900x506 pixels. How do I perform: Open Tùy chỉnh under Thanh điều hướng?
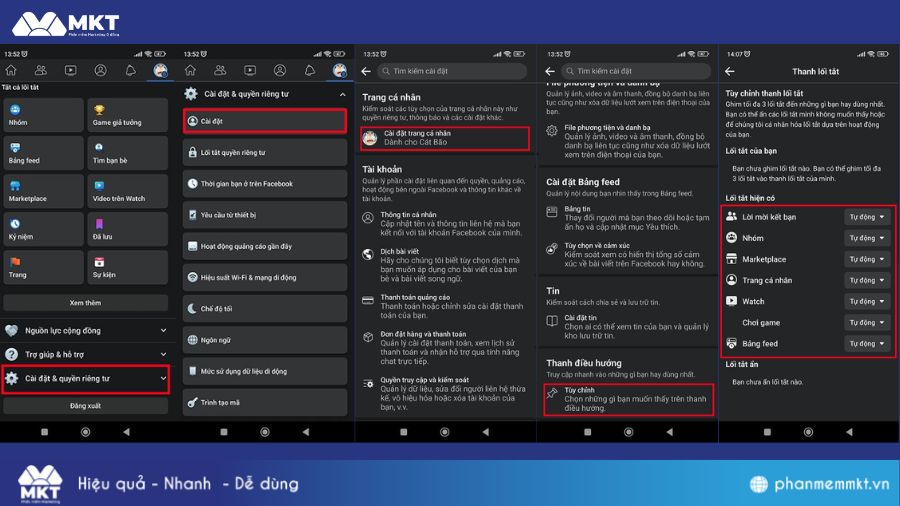point(629,399)
